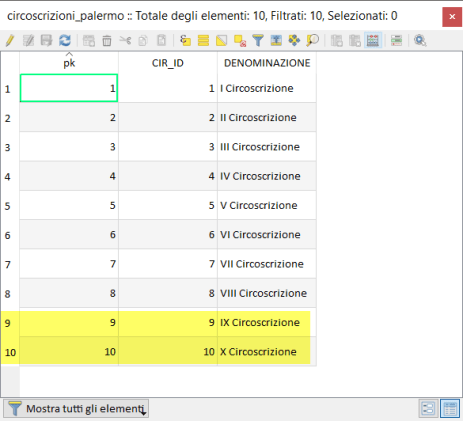Click the 'IX Circoscrizione' cell
The width and height of the screenshot is (463, 421).
[267, 322]
